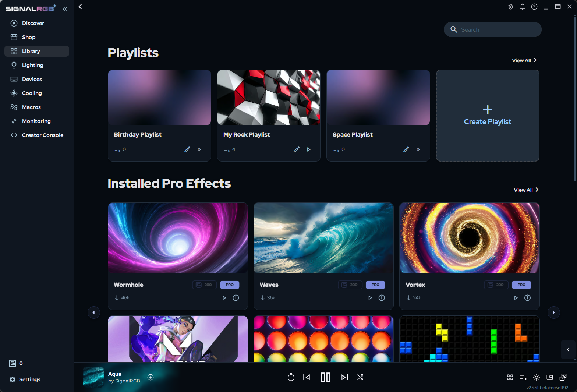The height and width of the screenshot is (392, 577).
Task: Click the Aqua now-playing thumbnail
Action: tap(93, 377)
